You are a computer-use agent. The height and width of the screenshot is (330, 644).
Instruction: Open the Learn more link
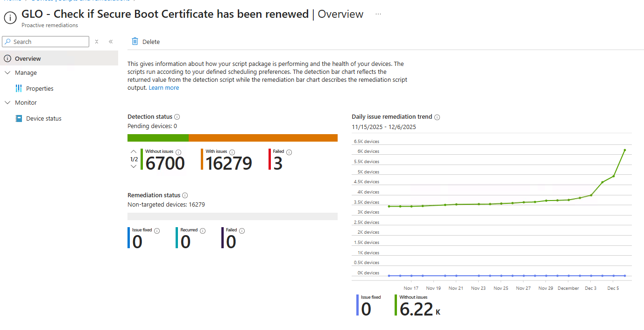coord(163,87)
